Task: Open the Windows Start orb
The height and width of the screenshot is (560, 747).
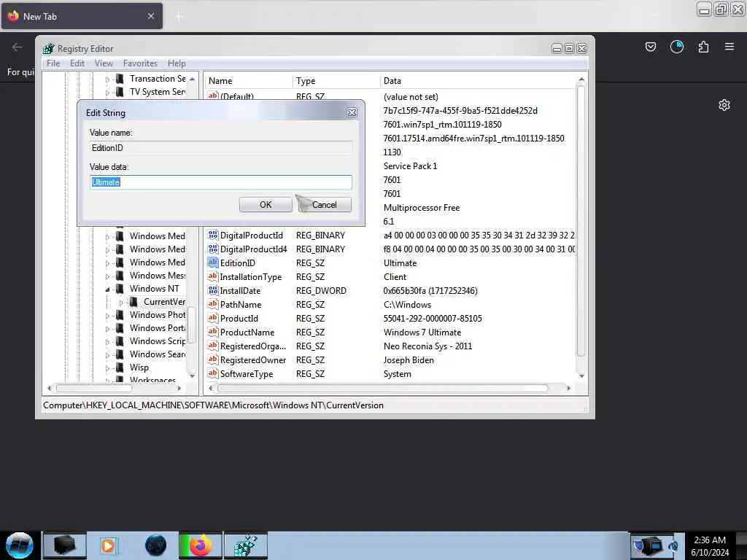Action: 20,545
